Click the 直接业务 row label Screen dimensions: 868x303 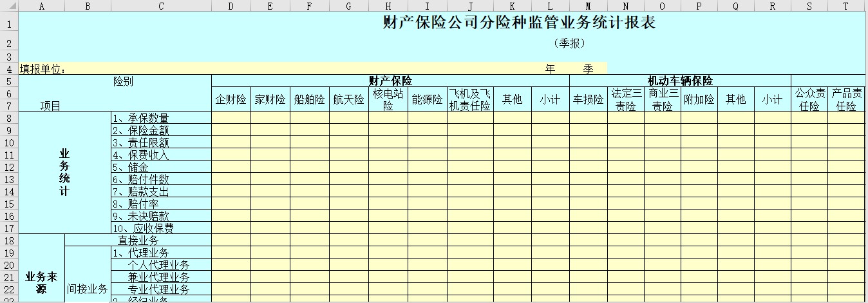tap(138, 240)
